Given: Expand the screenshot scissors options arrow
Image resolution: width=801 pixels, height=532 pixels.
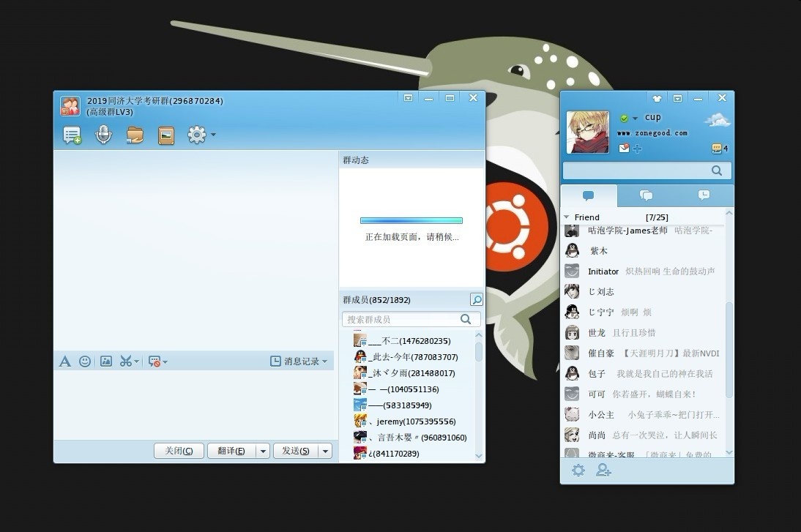Looking at the screenshot, I should 137,362.
